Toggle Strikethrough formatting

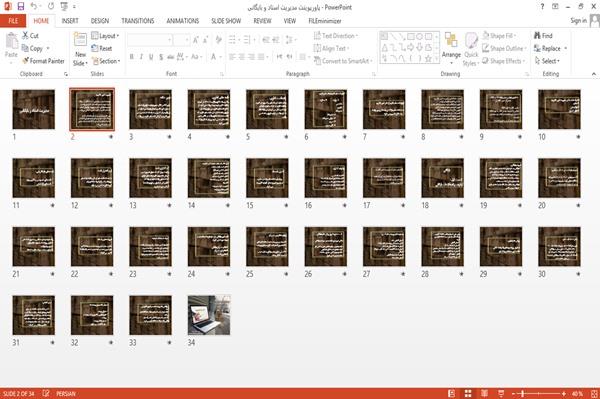coord(171,57)
